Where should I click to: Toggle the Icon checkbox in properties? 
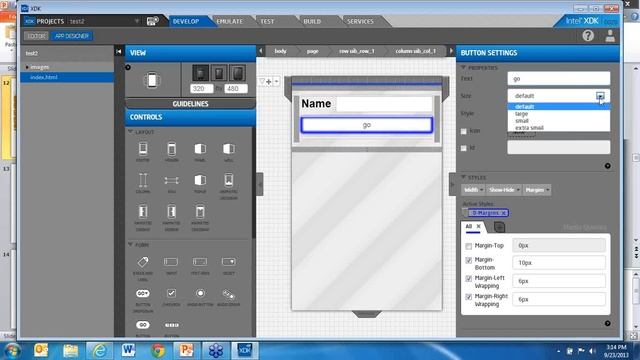point(464,131)
